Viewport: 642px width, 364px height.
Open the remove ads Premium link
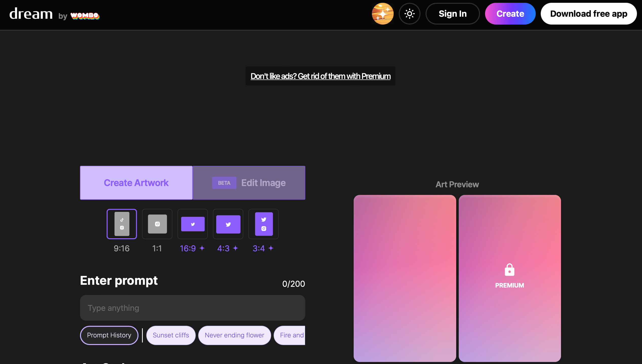320,76
